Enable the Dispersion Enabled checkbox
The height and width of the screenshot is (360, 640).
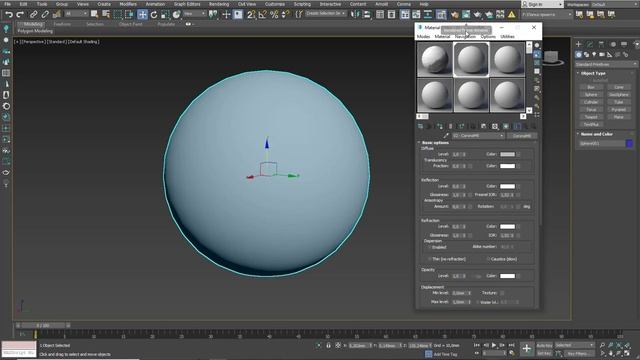pyautogui.click(x=430, y=247)
